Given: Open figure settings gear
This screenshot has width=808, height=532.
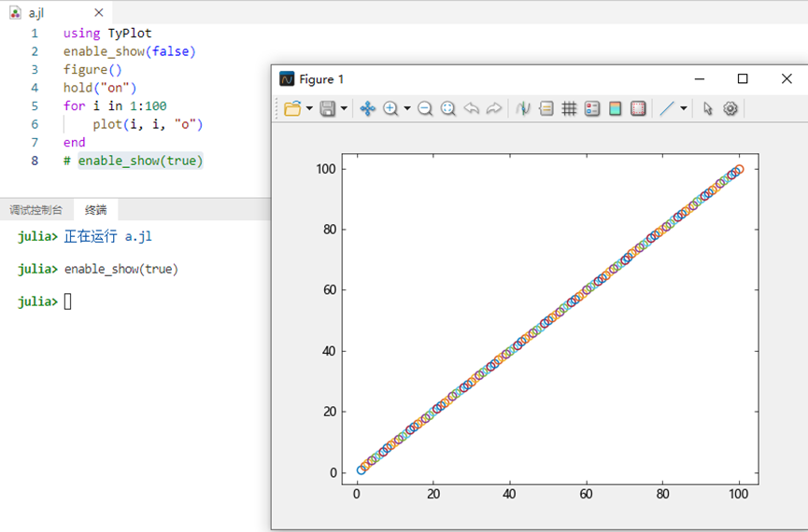Looking at the screenshot, I should (x=730, y=108).
